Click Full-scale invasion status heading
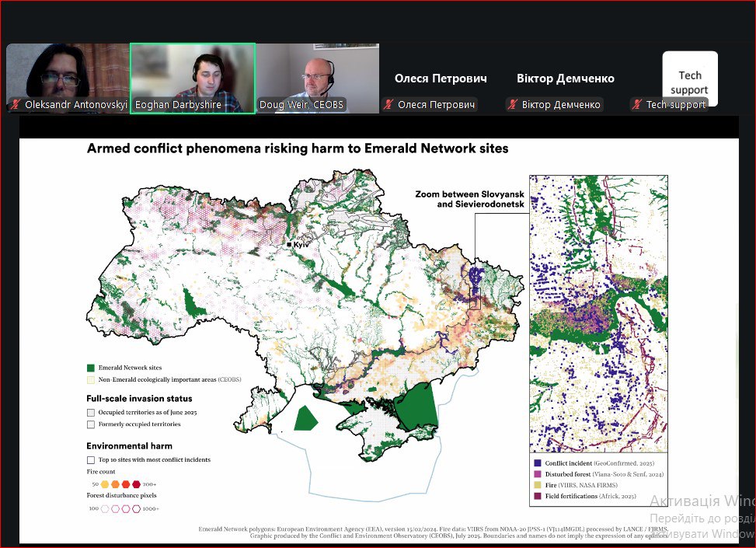 tap(139, 399)
